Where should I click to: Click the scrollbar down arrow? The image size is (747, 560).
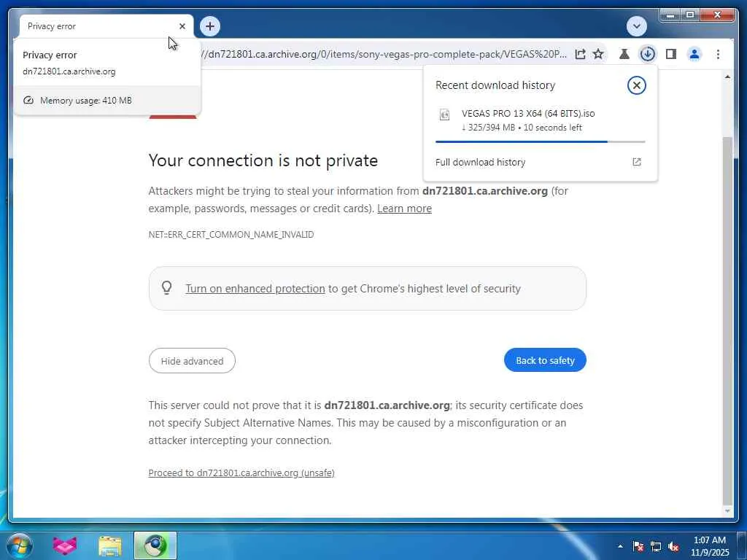click(x=727, y=511)
